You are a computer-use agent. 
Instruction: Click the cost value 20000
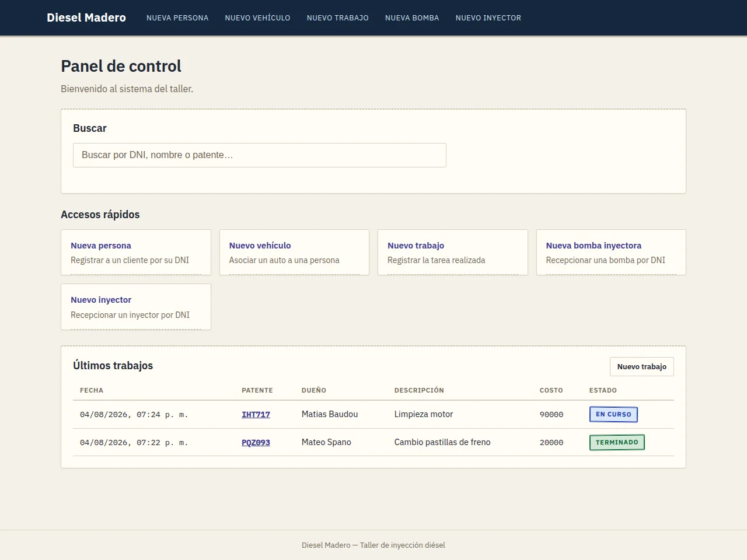(x=551, y=443)
